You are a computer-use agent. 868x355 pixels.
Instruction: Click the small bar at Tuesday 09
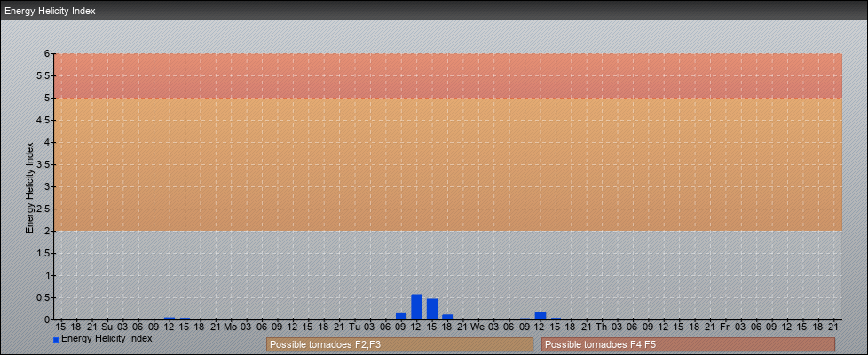point(401,316)
